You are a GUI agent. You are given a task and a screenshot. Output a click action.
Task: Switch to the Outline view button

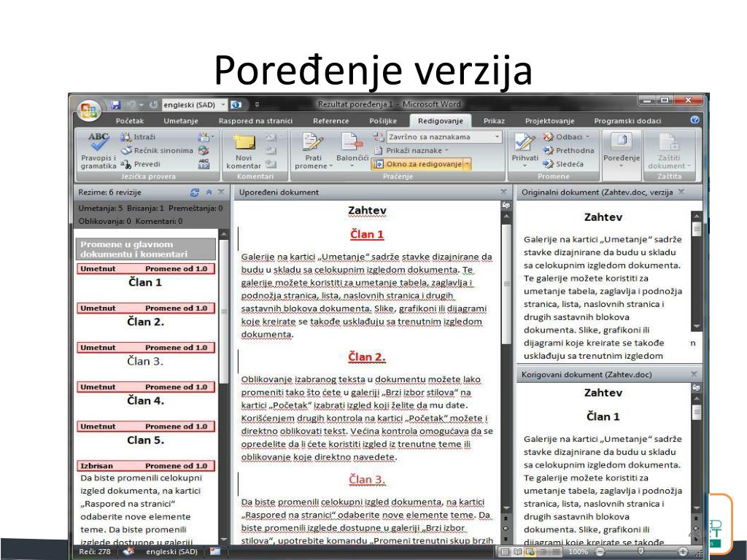(x=543, y=551)
